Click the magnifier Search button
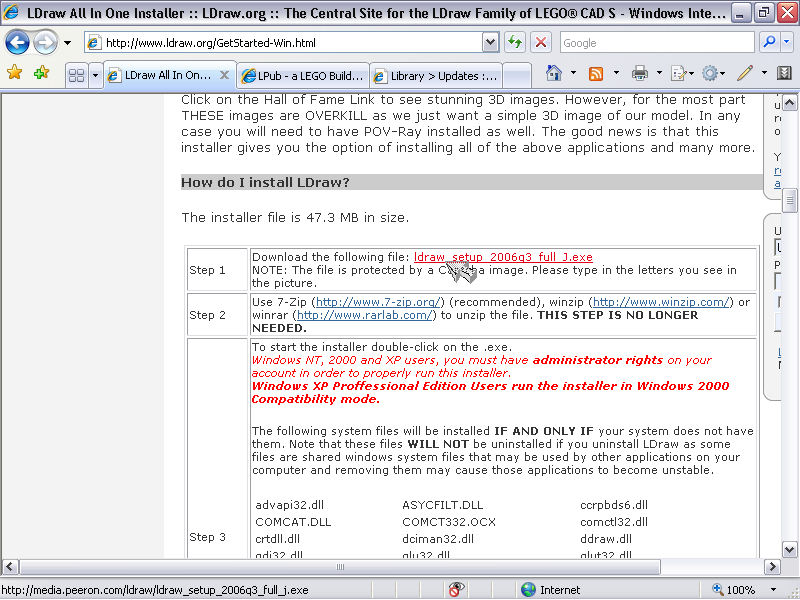The width and height of the screenshot is (800, 600). point(769,42)
